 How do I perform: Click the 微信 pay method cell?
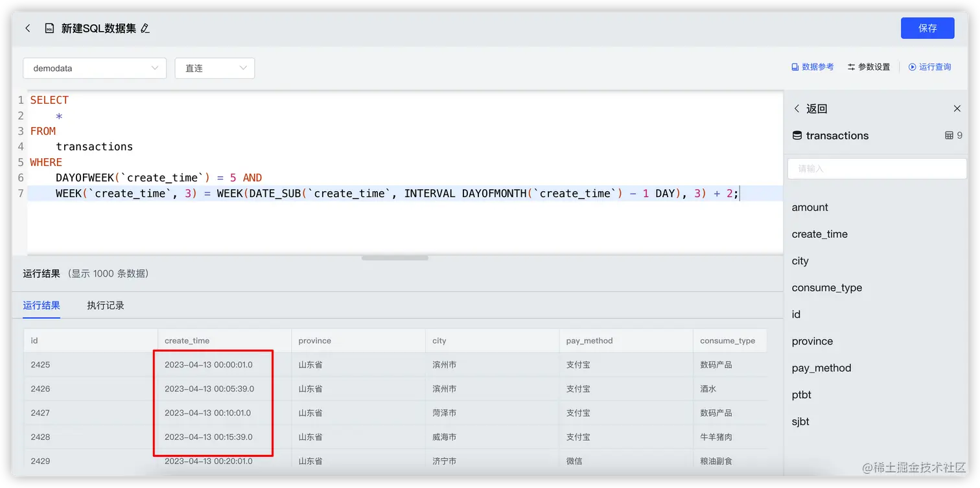tap(625, 461)
